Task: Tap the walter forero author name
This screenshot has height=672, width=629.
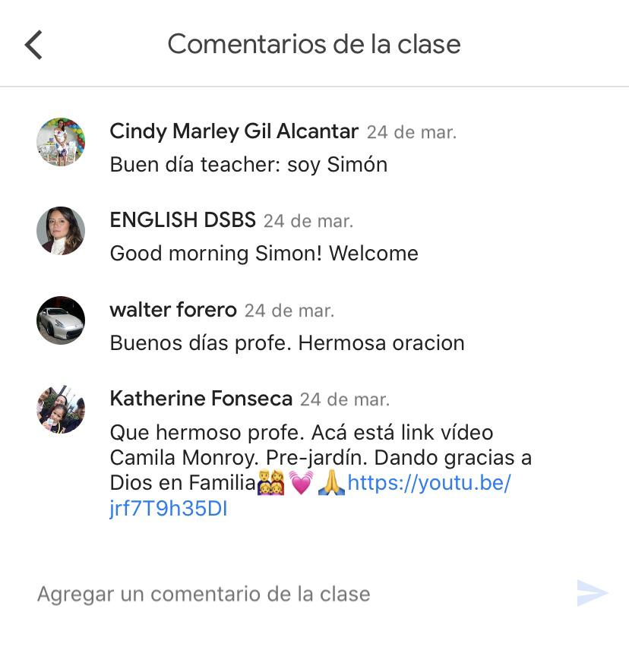Action: click(x=173, y=310)
